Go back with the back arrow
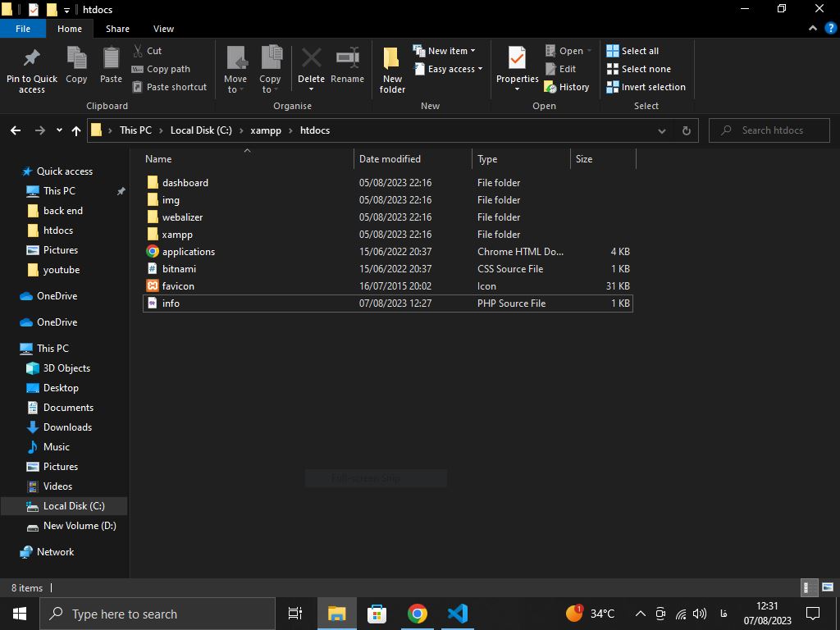 16,130
